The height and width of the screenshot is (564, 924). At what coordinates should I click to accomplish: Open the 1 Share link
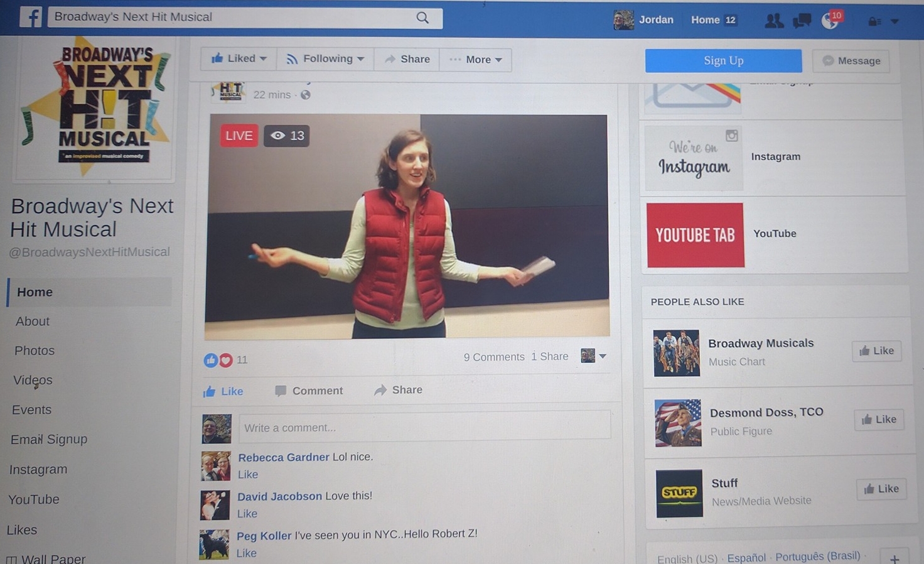pyautogui.click(x=550, y=356)
